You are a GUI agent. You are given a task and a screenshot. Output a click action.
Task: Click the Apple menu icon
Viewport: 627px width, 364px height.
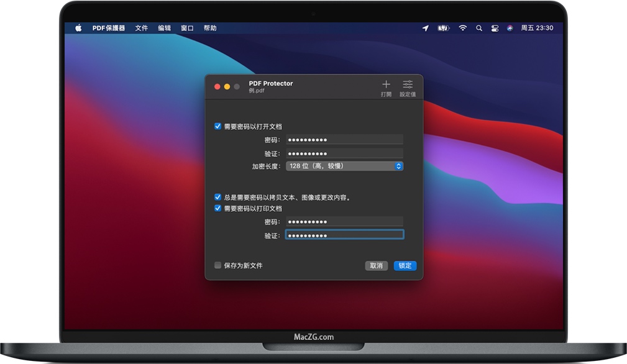[78, 27]
